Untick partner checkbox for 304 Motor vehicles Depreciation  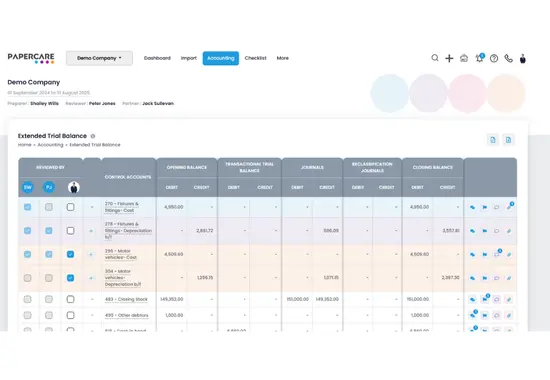[x=71, y=278]
